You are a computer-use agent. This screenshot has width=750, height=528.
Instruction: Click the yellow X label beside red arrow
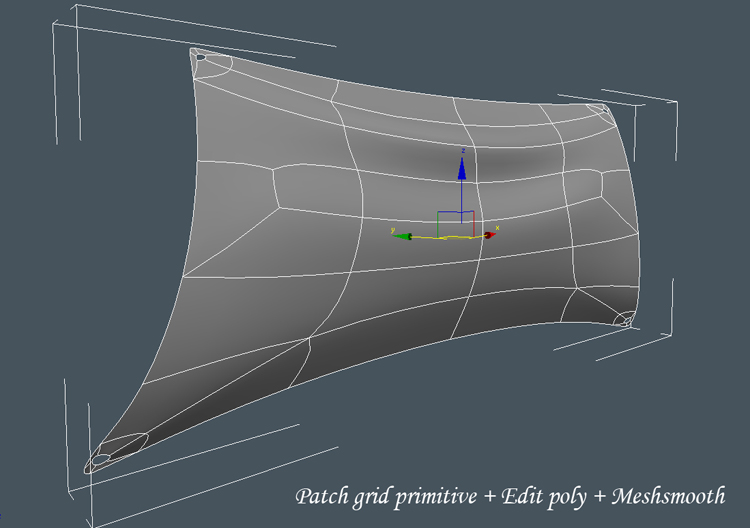click(497, 229)
